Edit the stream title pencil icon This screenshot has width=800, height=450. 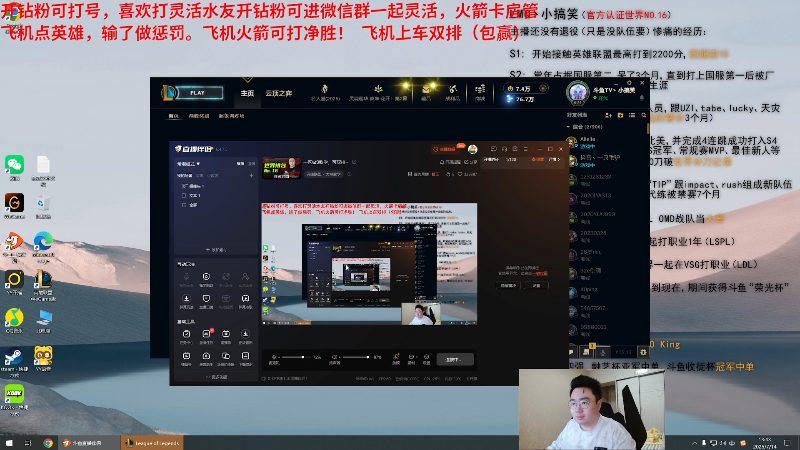tap(354, 162)
